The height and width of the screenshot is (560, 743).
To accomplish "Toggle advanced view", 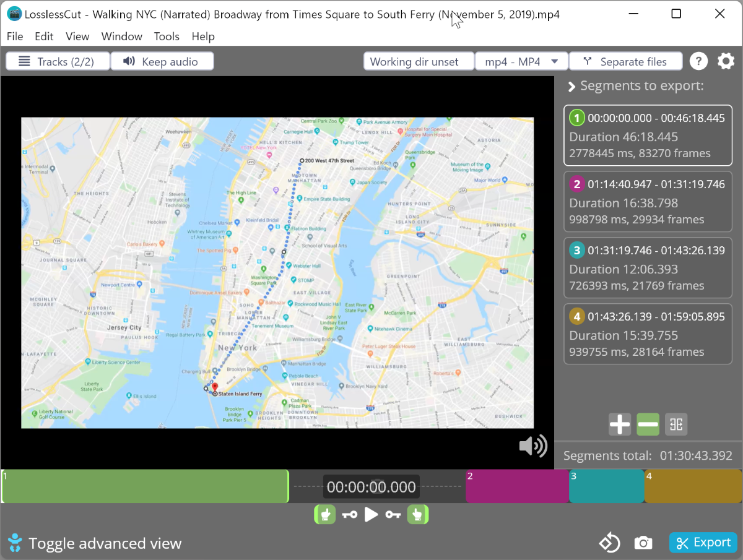I will click(94, 543).
